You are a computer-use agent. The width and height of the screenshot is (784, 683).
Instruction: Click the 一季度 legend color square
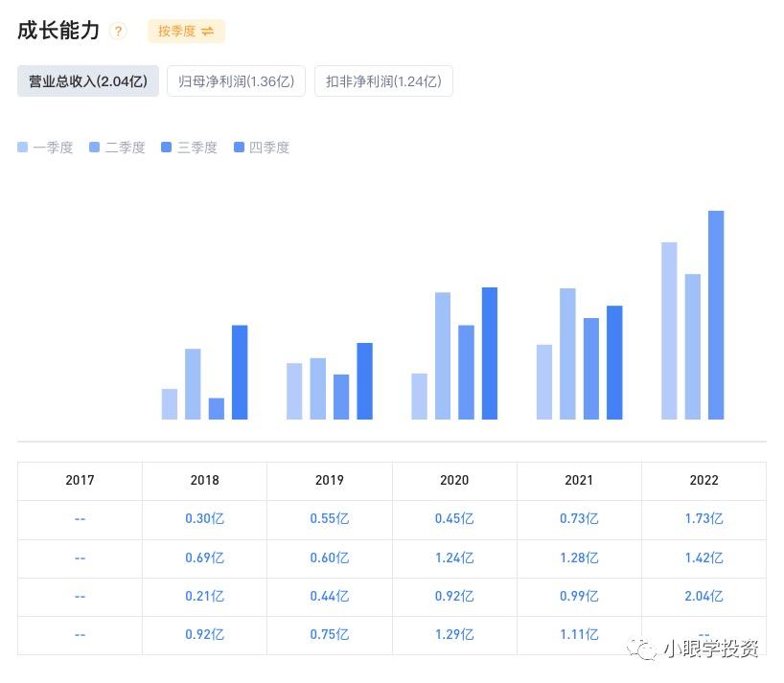21,147
